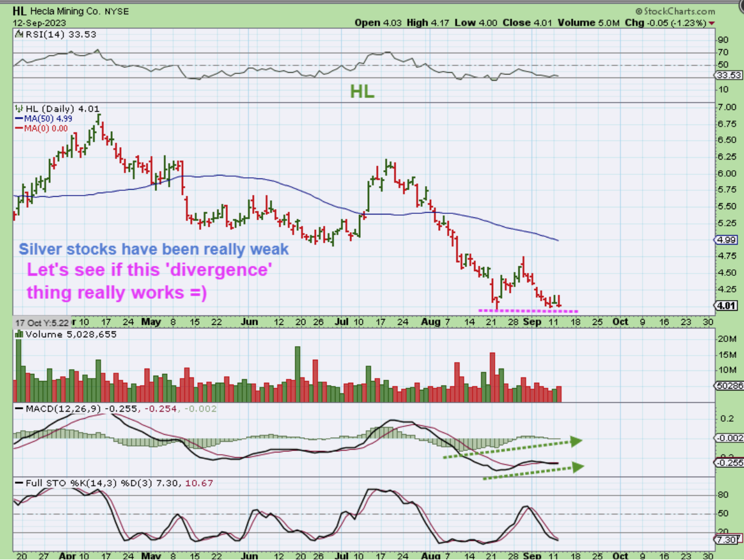Click the 80 level on stochastic axis

722,496
